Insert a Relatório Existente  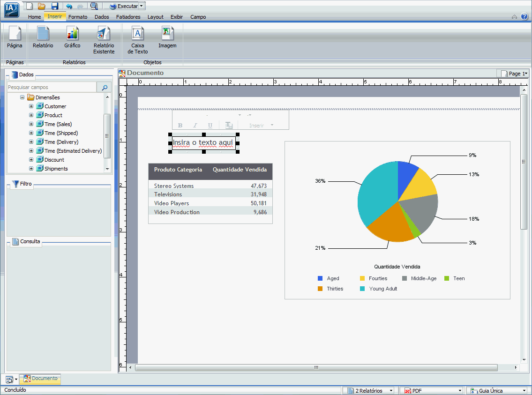104,40
